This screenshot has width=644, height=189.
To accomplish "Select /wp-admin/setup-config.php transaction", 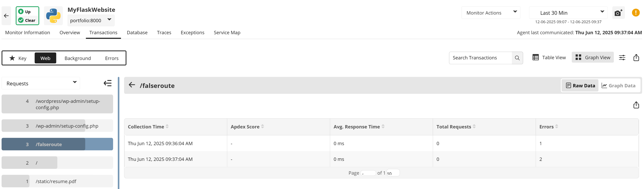I will tap(57, 126).
